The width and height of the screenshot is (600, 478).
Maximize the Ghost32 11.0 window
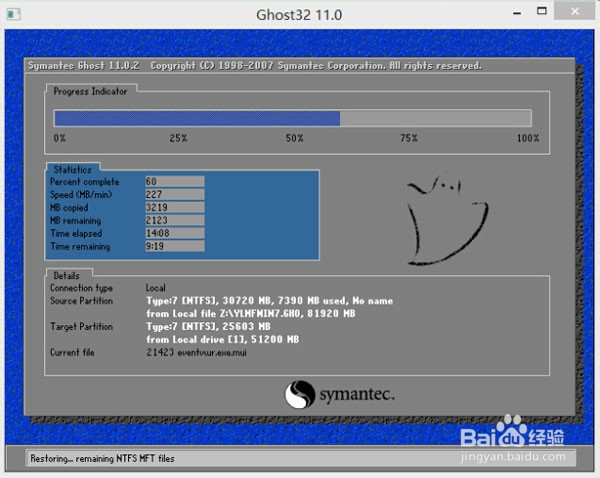coord(541,11)
